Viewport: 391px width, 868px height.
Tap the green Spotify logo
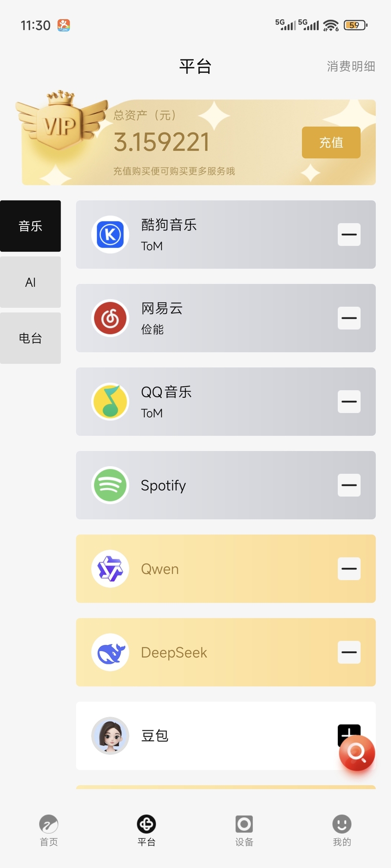[110, 485]
